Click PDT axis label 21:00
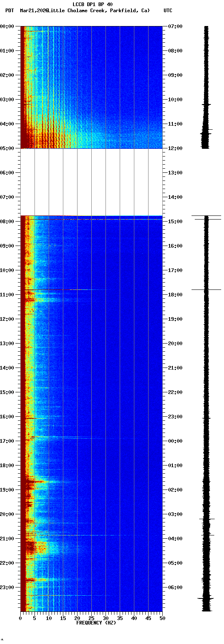This screenshot has width=224, height=644. [x=7, y=539]
